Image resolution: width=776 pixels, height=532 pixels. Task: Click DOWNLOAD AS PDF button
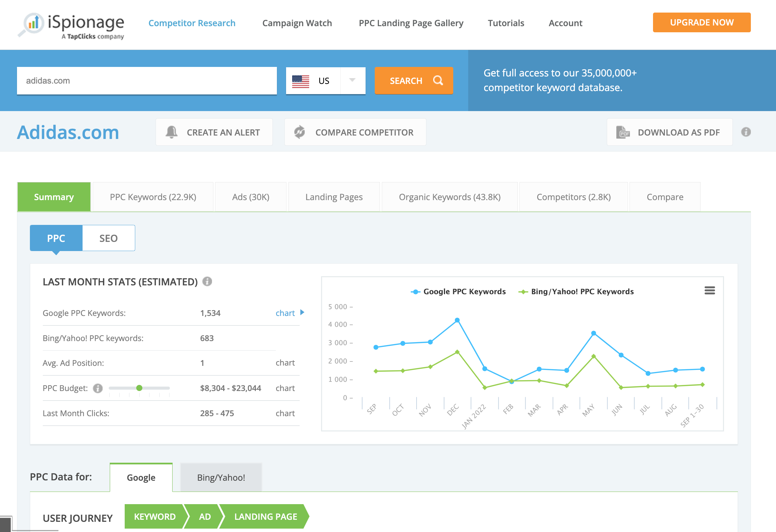coord(670,132)
